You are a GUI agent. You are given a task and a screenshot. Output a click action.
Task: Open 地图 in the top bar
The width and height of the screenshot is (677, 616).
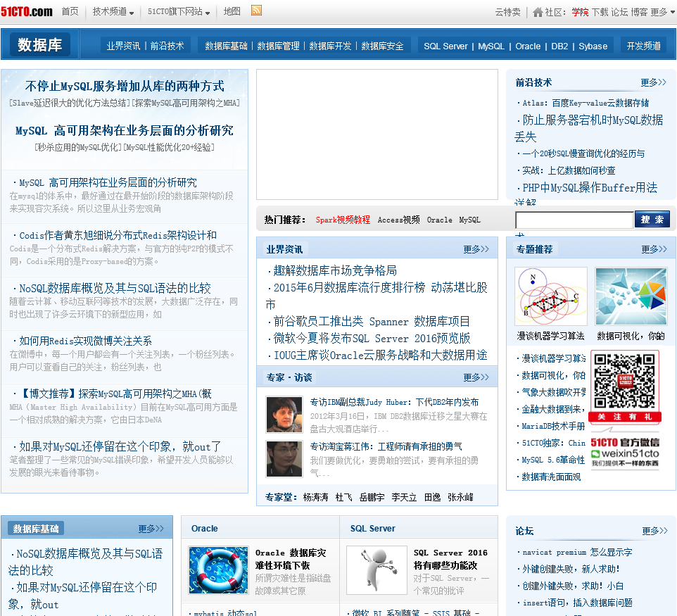point(232,12)
